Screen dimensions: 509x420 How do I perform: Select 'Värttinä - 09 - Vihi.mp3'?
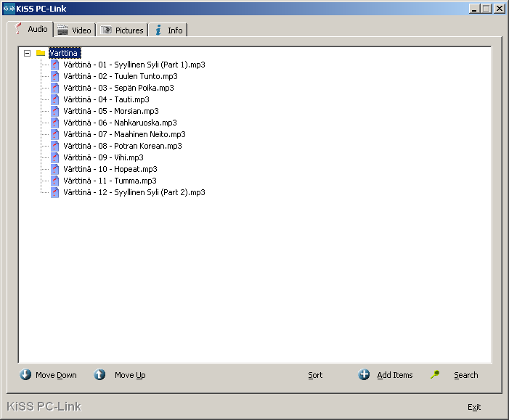point(103,157)
